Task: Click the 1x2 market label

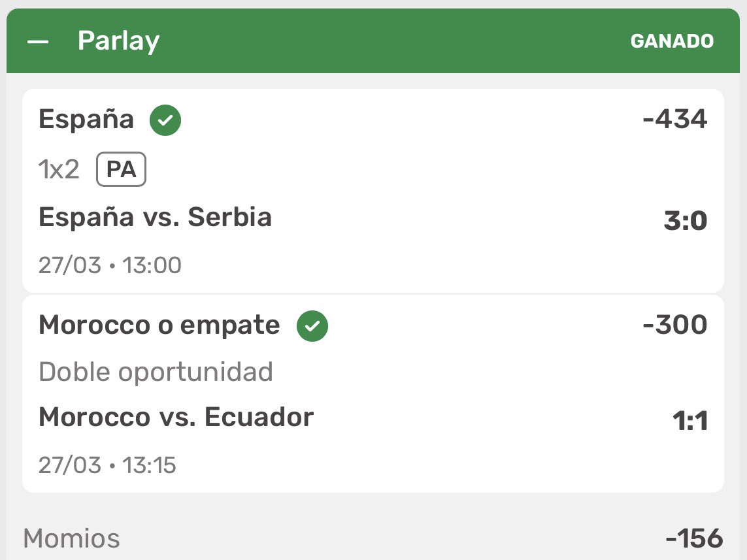Action: click(x=59, y=170)
